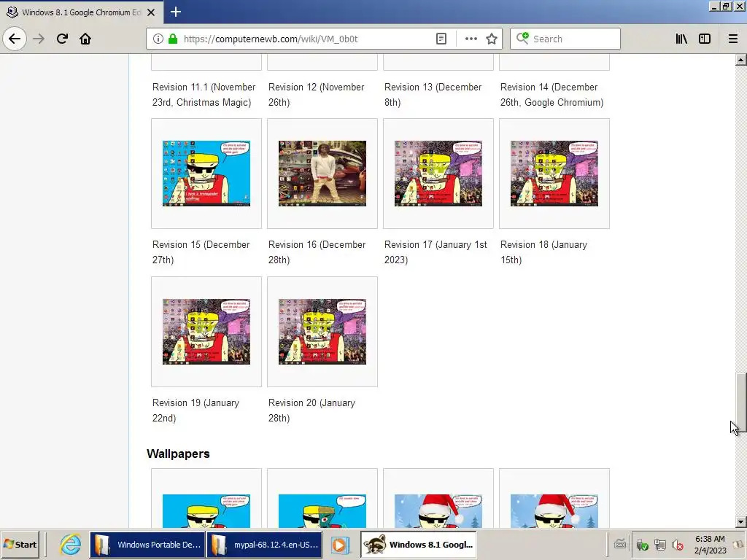Show site information for computernewb.com
Screen dimensions: 747x560
[x=158, y=39]
